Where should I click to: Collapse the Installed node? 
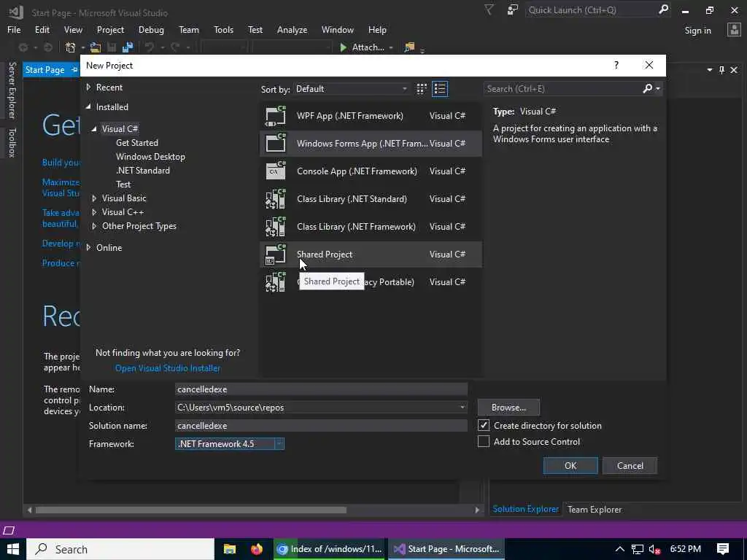tap(88, 107)
